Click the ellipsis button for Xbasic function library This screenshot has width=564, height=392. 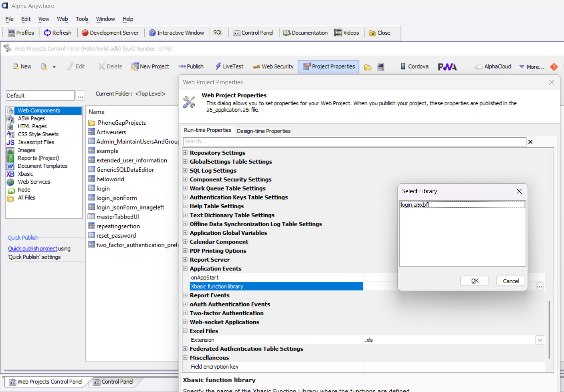540,287
